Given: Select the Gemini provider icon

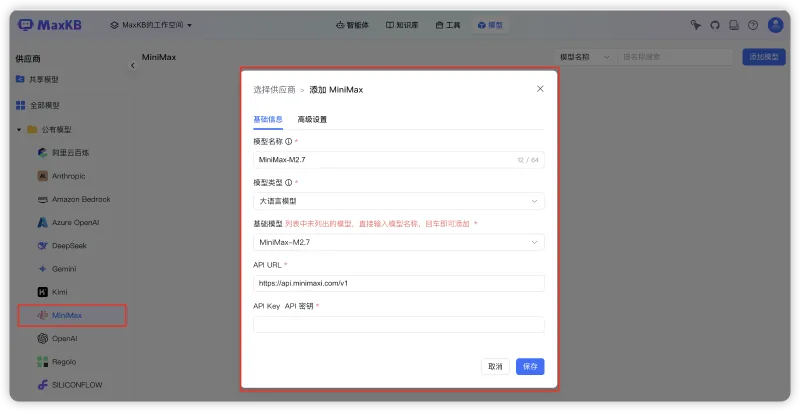Looking at the screenshot, I should point(43,269).
